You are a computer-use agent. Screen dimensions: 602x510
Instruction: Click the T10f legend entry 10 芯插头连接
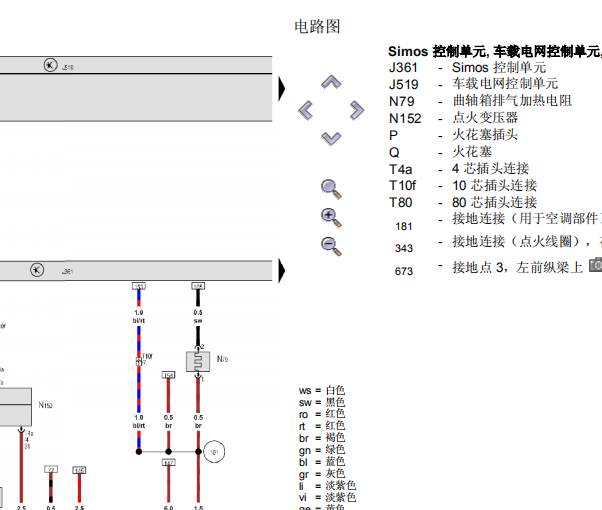coord(463,185)
